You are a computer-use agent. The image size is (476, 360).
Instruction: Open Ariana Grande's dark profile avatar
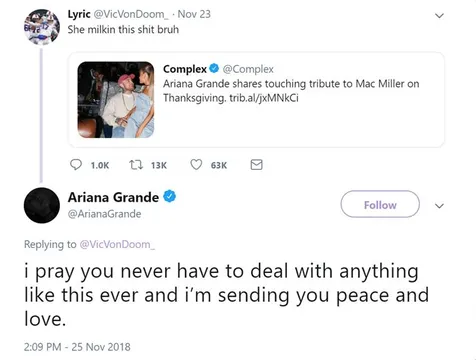tap(42, 205)
